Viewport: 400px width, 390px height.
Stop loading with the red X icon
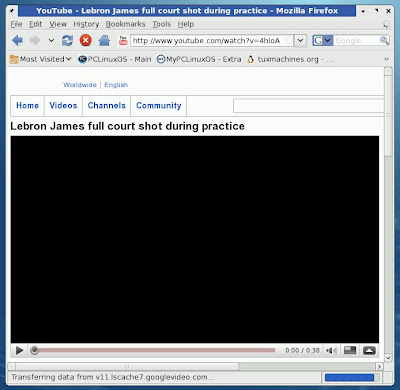[86, 41]
